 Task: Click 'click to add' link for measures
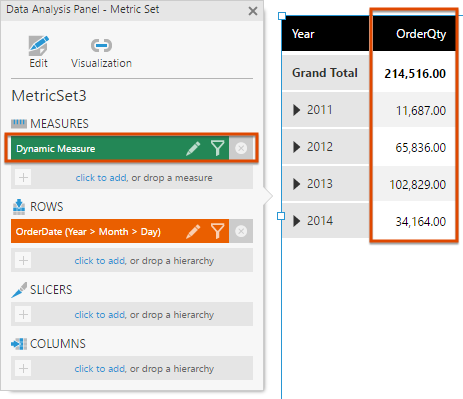[101, 178]
